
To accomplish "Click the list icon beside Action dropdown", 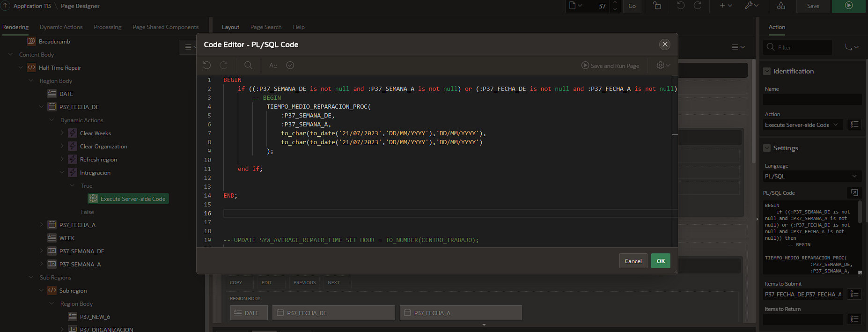I will tap(854, 125).
